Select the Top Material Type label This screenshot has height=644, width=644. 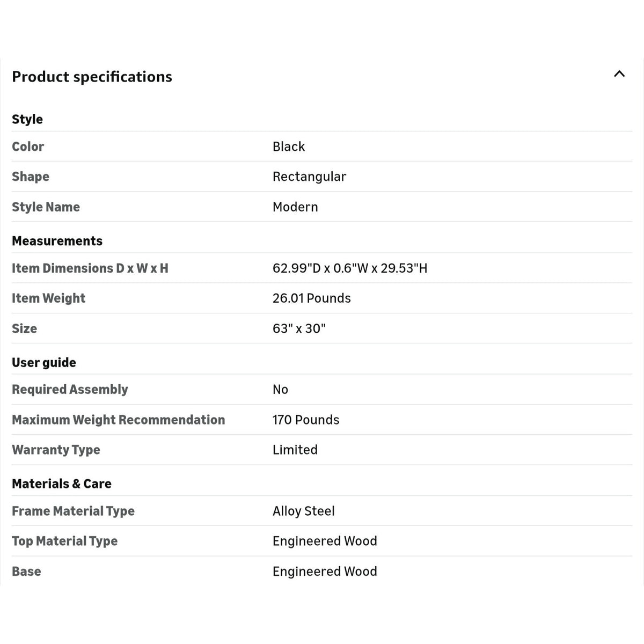coord(65,541)
